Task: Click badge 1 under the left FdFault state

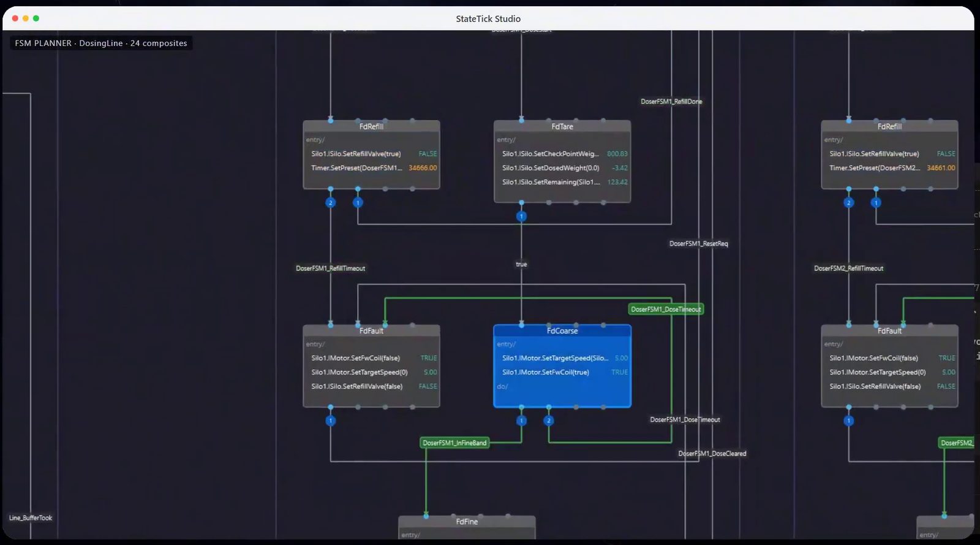Action: click(x=331, y=421)
